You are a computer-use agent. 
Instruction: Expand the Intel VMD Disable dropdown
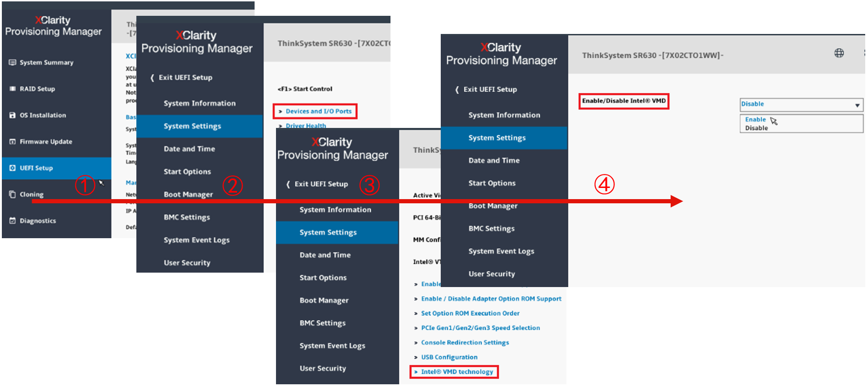[801, 105]
